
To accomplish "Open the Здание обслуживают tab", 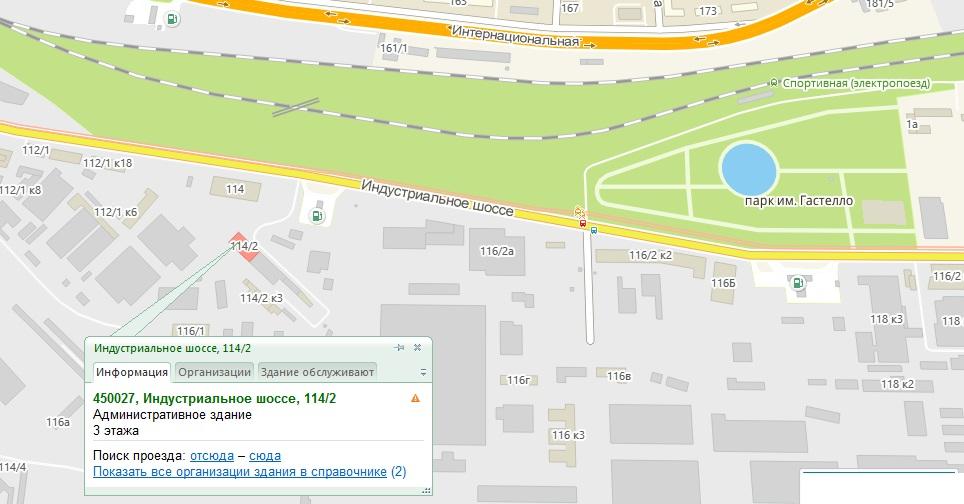I will click(x=317, y=372).
